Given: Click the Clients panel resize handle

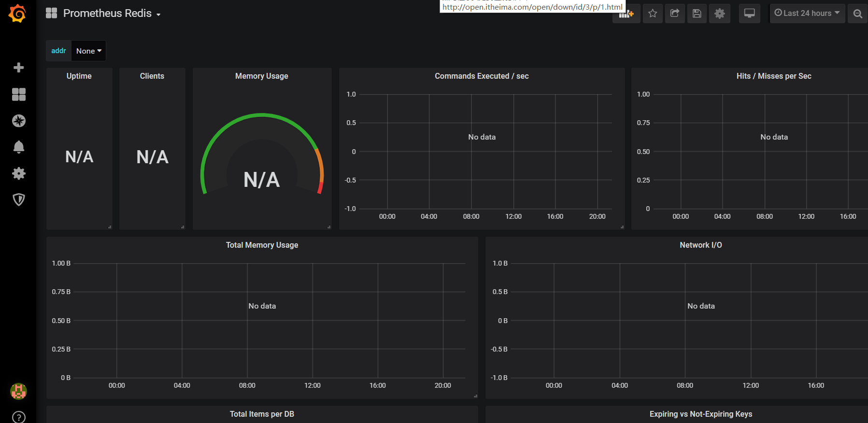Looking at the screenshot, I should click(183, 227).
